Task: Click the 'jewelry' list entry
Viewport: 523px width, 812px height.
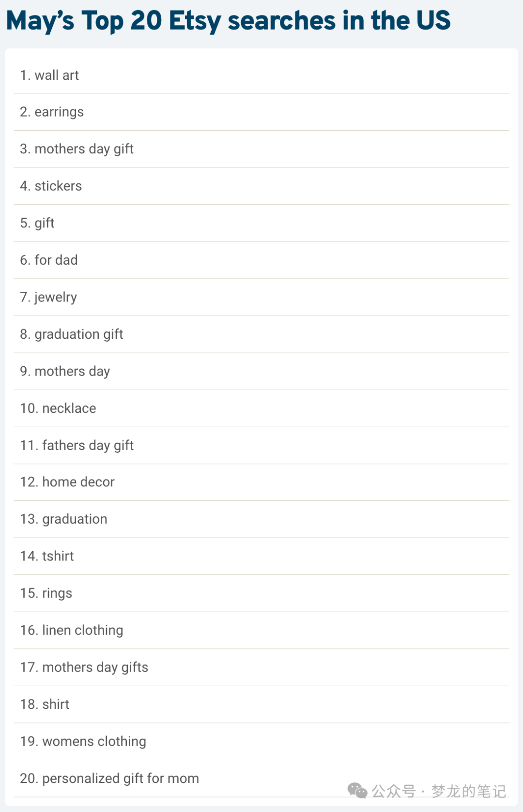Action: (x=261, y=297)
